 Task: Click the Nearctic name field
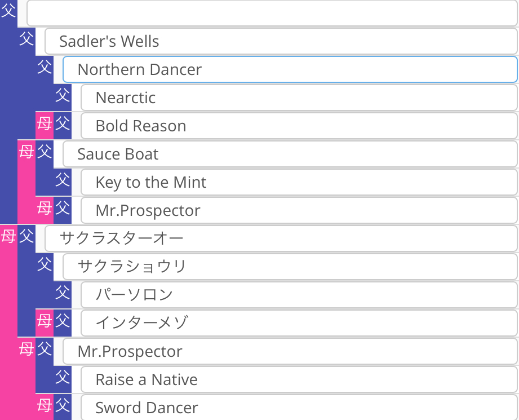tap(299, 98)
